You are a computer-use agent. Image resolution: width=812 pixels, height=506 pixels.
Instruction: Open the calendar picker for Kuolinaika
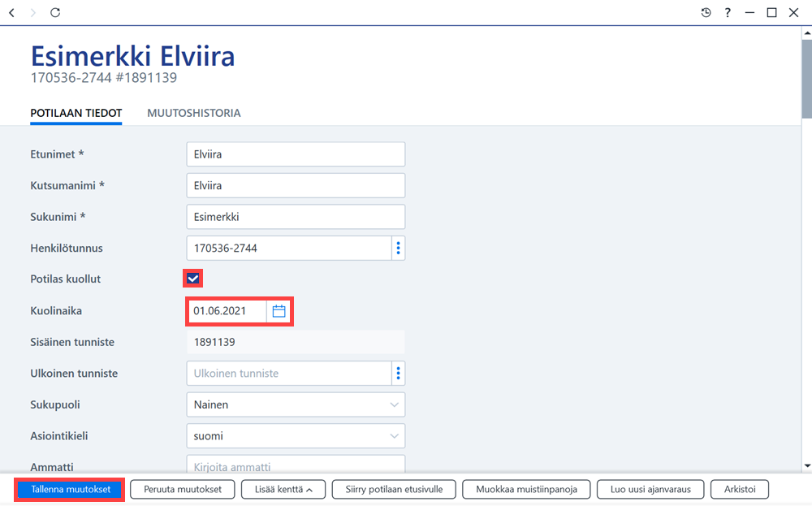coord(279,311)
